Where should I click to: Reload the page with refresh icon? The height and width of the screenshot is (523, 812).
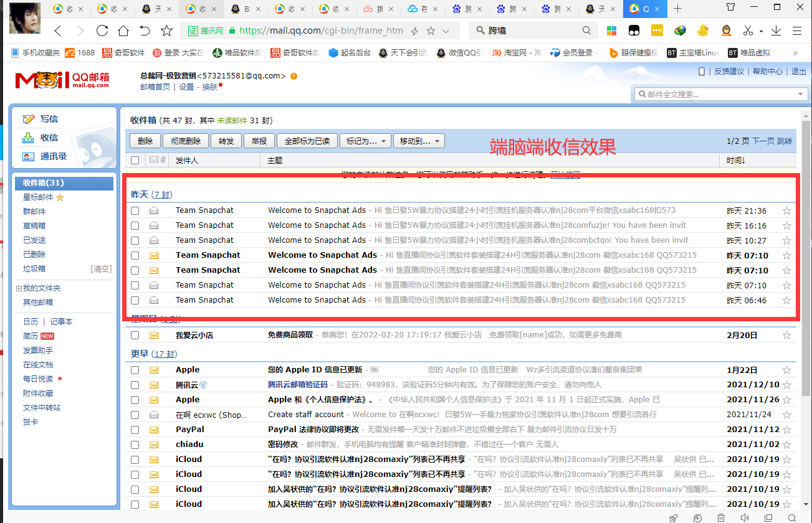tap(102, 31)
